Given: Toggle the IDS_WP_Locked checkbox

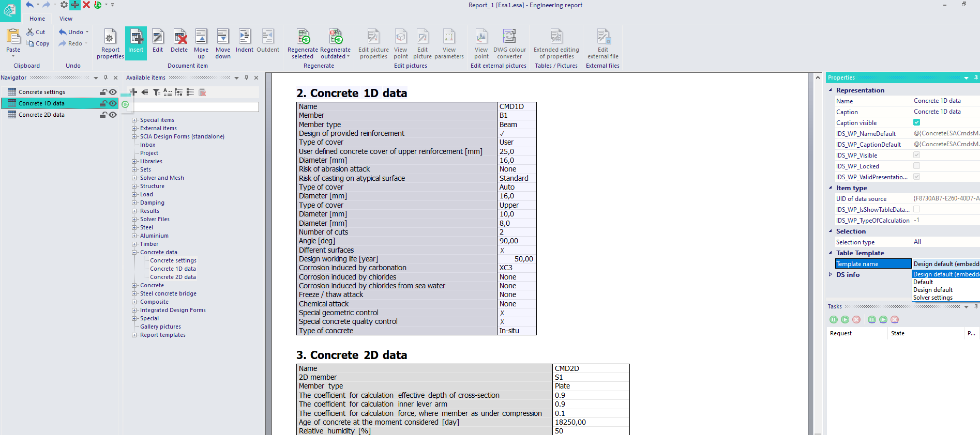Looking at the screenshot, I should coord(916,166).
